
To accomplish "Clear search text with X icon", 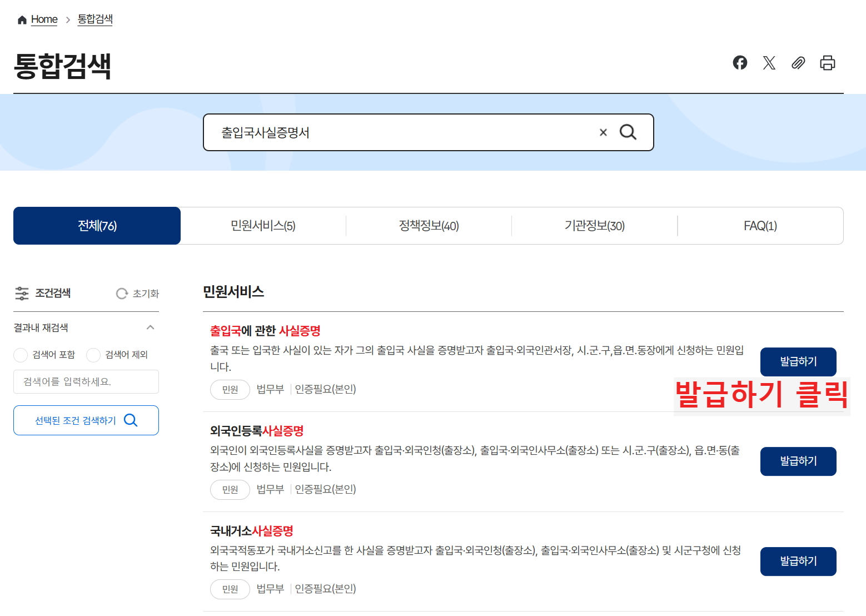I will tap(603, 132).
